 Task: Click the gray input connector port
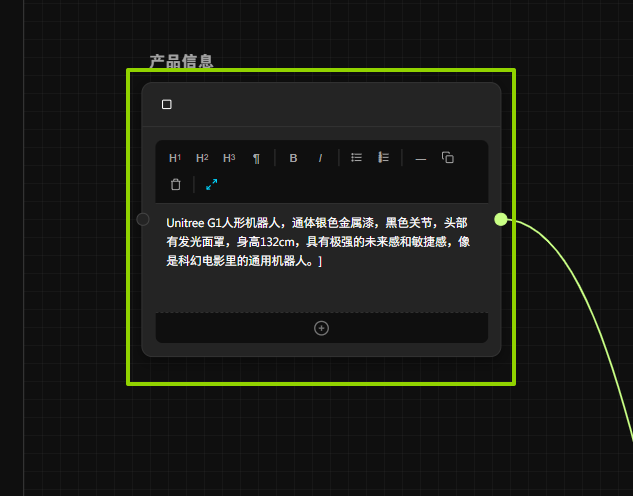[143, 219]
